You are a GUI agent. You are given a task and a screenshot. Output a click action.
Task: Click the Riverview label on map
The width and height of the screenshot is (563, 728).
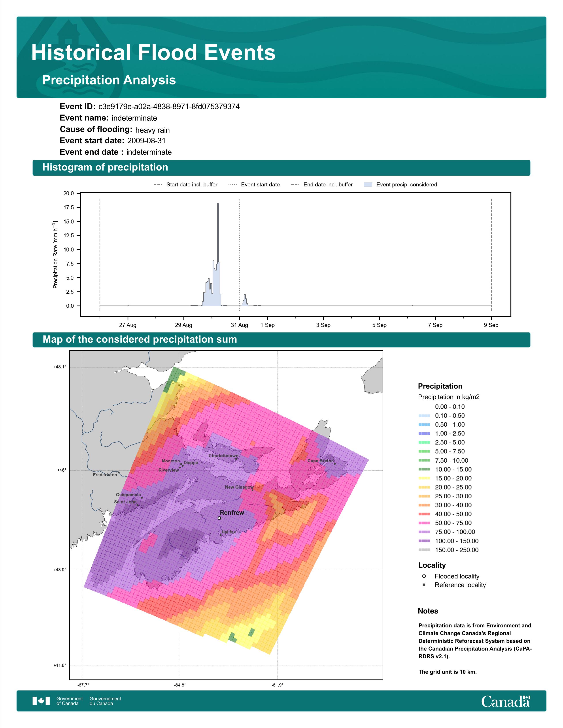pyautogui.click(x=168, y=470)
